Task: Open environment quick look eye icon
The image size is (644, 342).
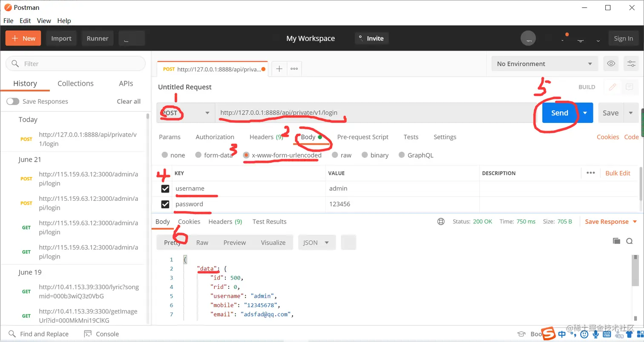Action: click(611, 64)
